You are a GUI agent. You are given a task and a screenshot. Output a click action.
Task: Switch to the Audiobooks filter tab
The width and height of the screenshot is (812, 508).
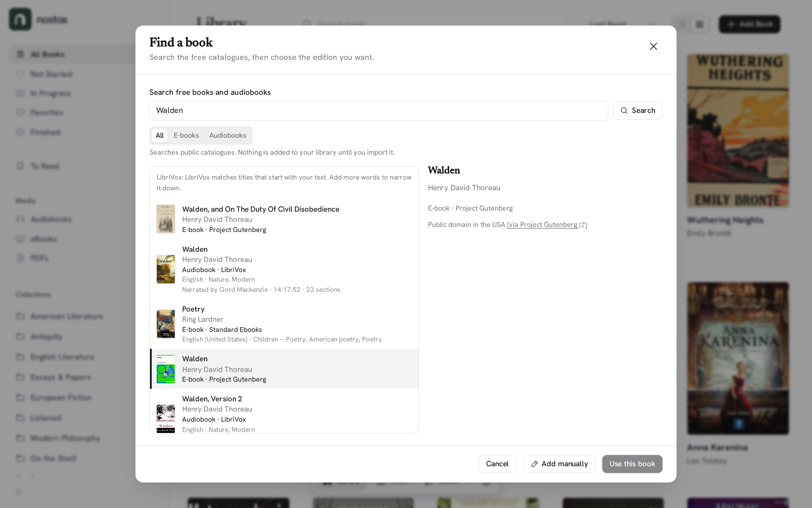point(228,135)
